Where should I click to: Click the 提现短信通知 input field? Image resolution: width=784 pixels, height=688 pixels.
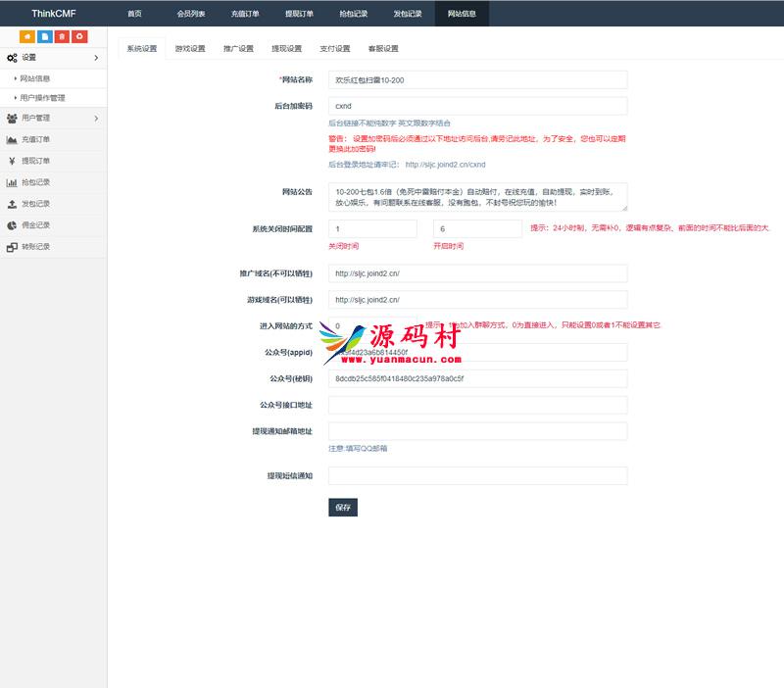[x=477, y=475]
